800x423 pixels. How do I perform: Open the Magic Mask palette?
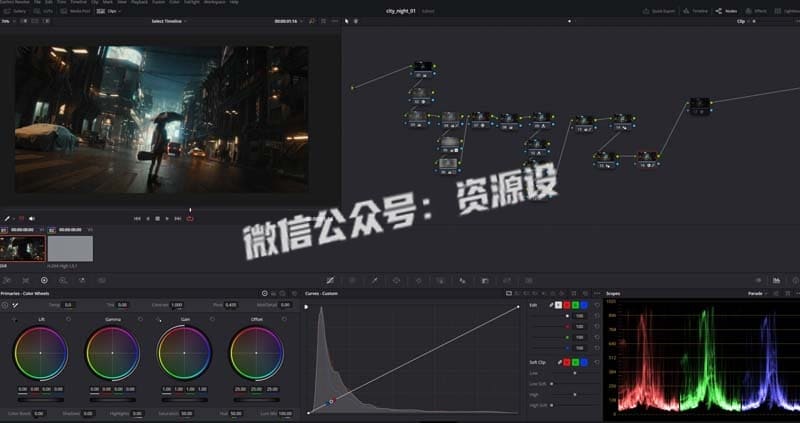click(441, 280)
